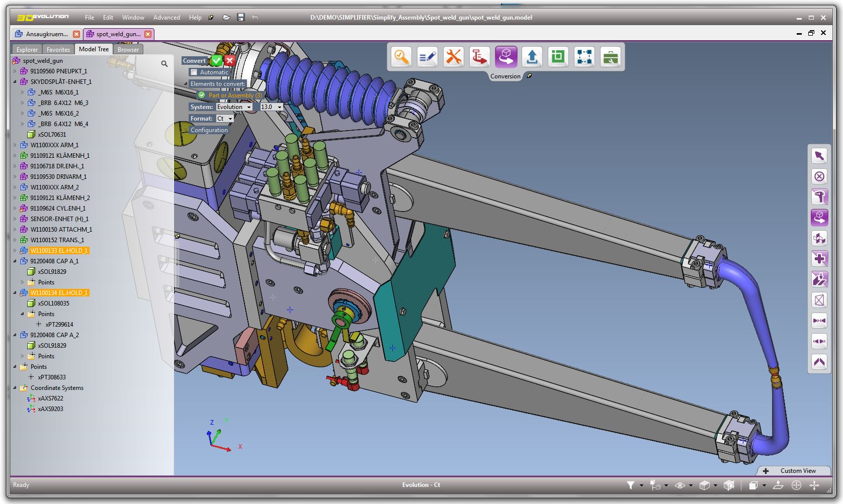
Task: Open the filter funnel in status bar
Action: (x=631, y=485)
